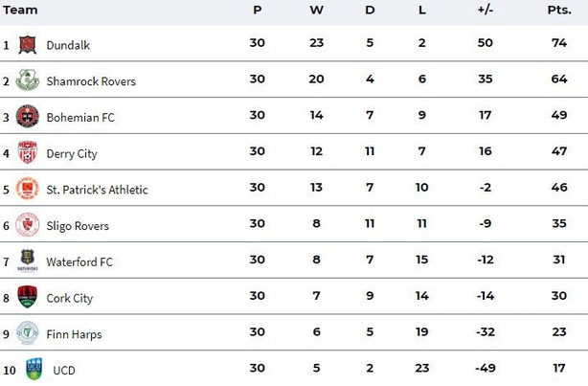Click Dundalk's 74 points value
The width and height of the screenshot is (588, 386).
pyautogui.click(x=559, y=43)
